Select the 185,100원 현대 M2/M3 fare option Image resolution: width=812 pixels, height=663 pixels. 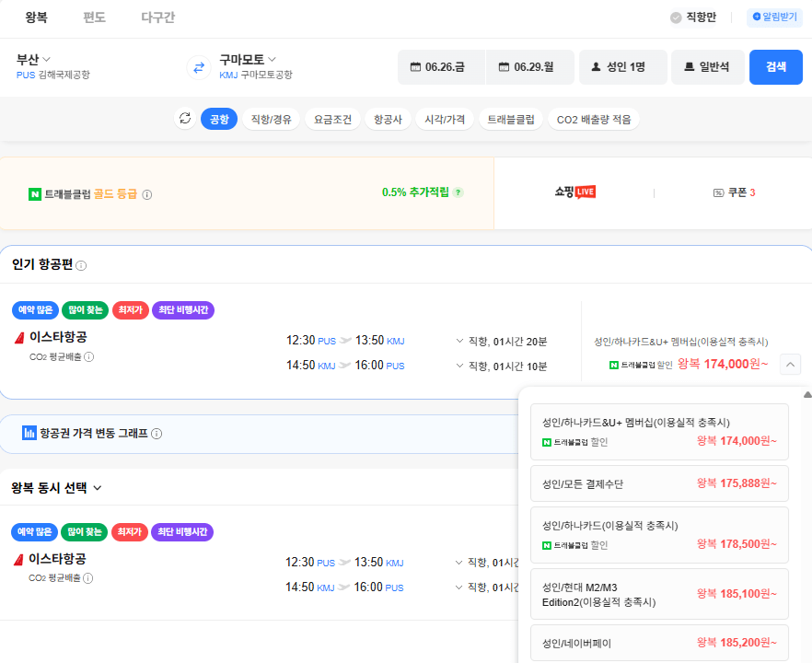click(x=659, y=594)
